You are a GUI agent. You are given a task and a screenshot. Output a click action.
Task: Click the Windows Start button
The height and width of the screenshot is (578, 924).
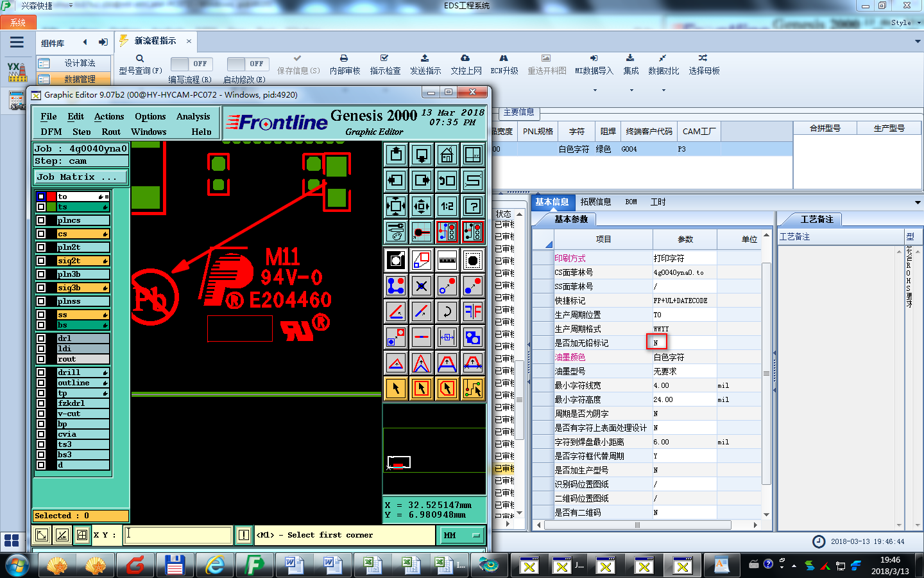[17, 566]
